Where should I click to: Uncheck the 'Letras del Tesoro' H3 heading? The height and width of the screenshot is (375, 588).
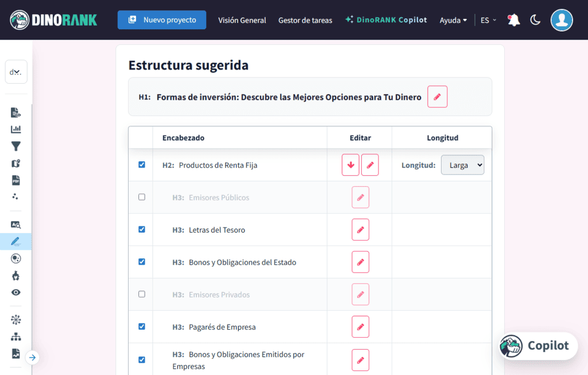[x=141, y=229]
